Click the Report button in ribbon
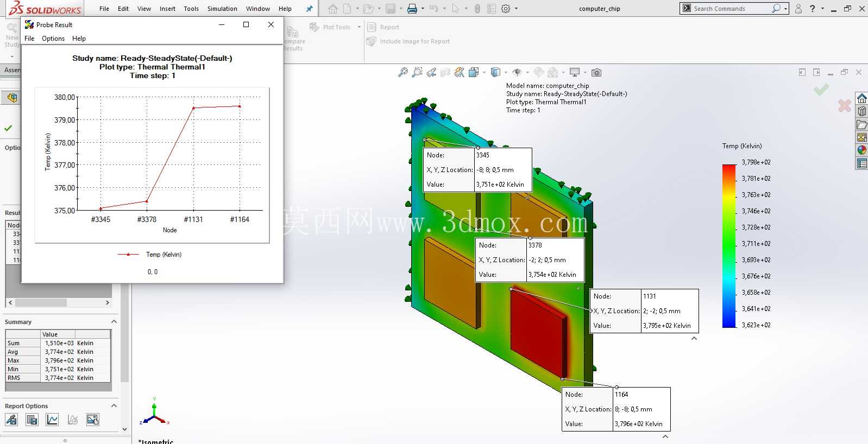The height and width of the screenshot is (444, 868). click(x=383, y=27)
